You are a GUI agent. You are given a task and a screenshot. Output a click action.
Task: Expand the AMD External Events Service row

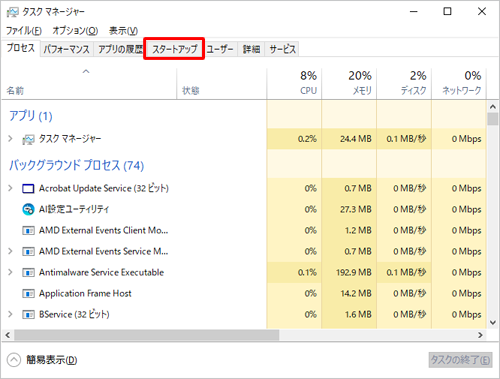tap(10, 251)
